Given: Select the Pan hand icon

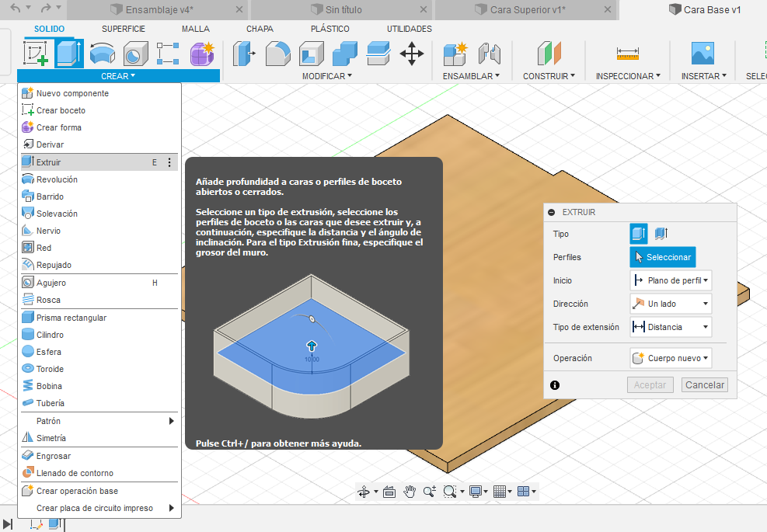Looking at the screenshot, I should (410, 492).
